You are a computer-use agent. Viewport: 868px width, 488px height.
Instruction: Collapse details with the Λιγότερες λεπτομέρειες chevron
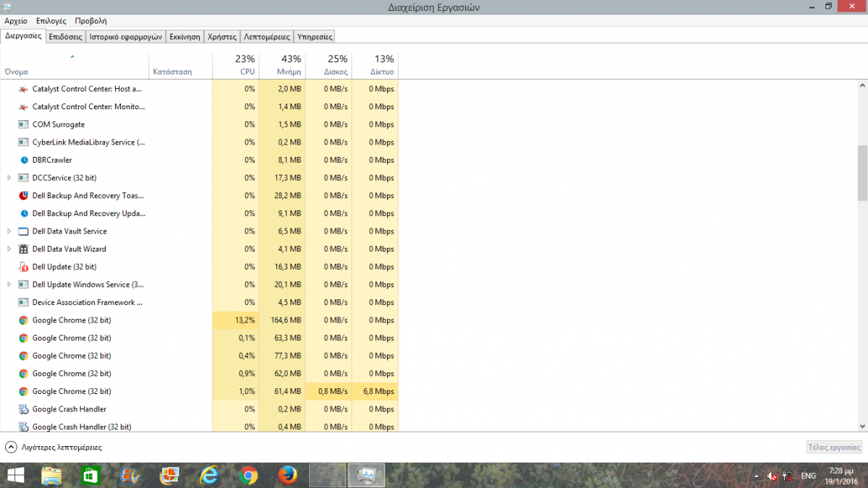click(11, 448)
